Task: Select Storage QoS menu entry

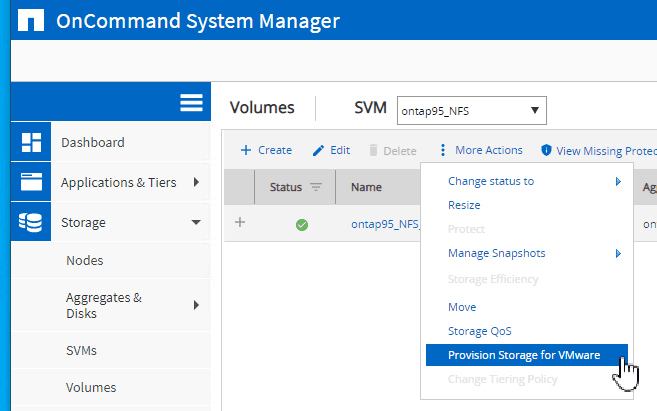Action: [x=480, y=331]
